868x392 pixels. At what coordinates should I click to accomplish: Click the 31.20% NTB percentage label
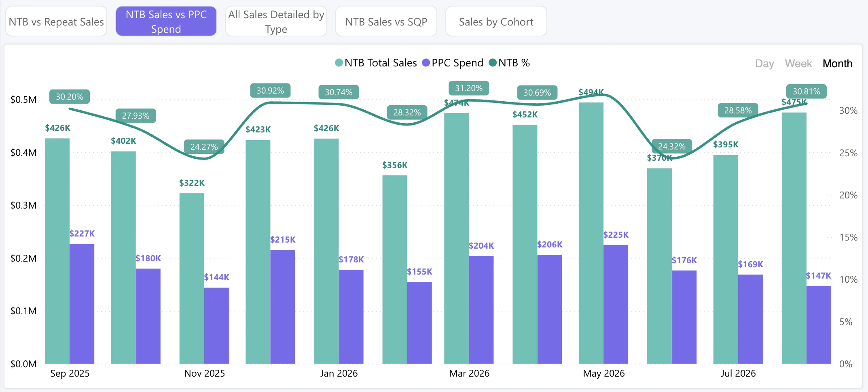pos(469,88)
